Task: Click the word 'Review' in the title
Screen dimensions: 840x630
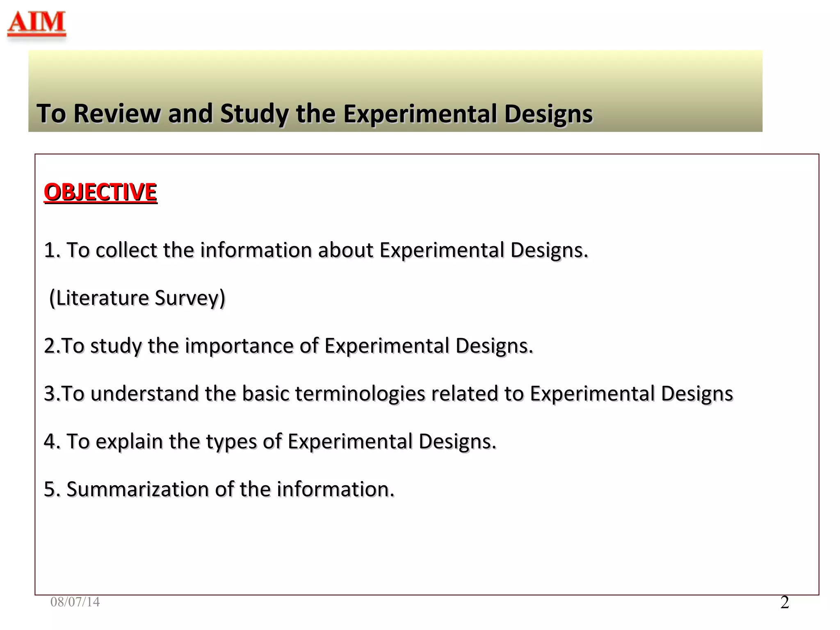Action: [x=117, y=114]
